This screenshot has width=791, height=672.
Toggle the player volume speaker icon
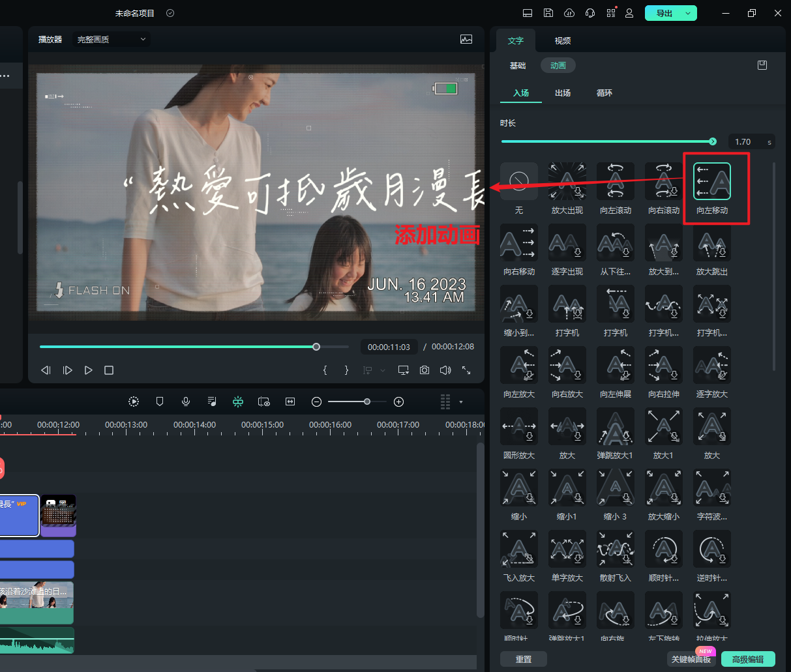pos(445,370)
